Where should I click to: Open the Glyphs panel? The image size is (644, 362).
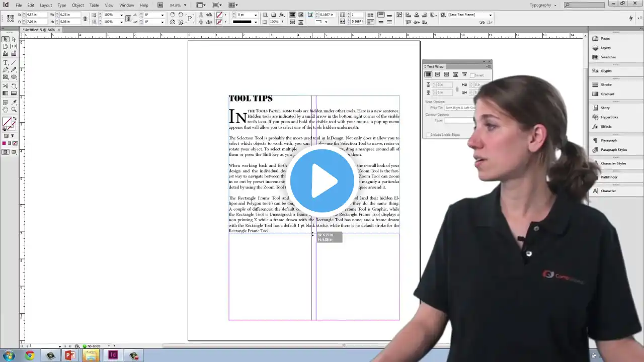click(606, 71)
